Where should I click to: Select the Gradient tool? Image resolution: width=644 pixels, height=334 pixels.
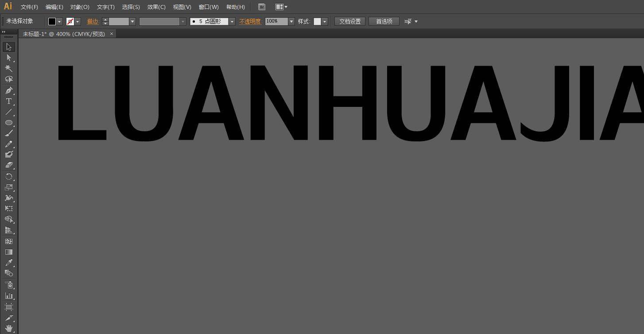point(8,252)
